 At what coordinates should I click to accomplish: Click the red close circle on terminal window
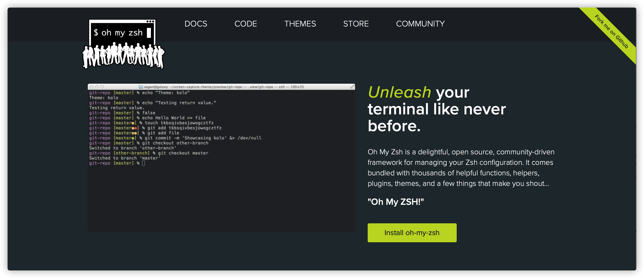click(x=92, y=87)
